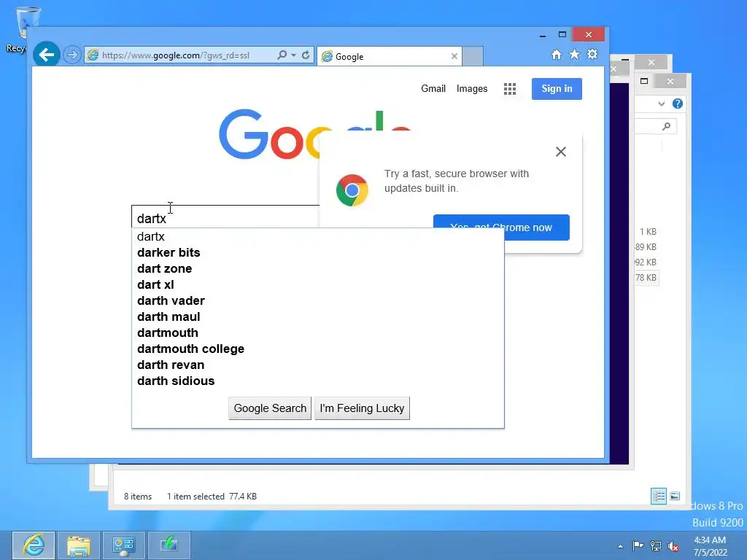The width and height of the screenshot is (747, 560).
Task: Open Help icon in File Explorer window
Action: coord(678,104)
